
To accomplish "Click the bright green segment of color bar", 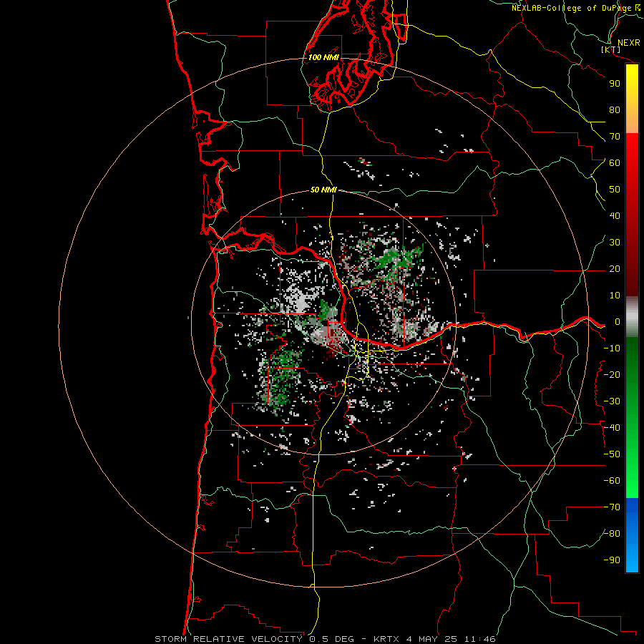I will click(x=632, y=418).
